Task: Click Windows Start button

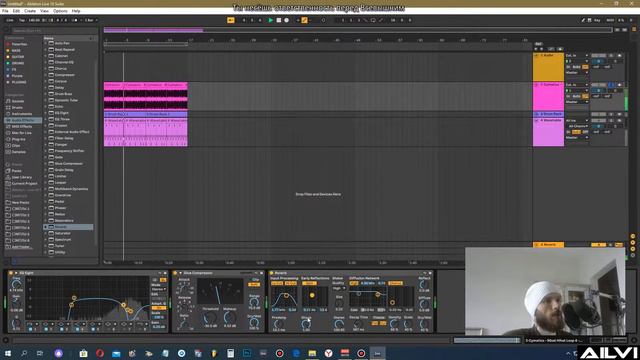Action: click(x=8, y=353)
